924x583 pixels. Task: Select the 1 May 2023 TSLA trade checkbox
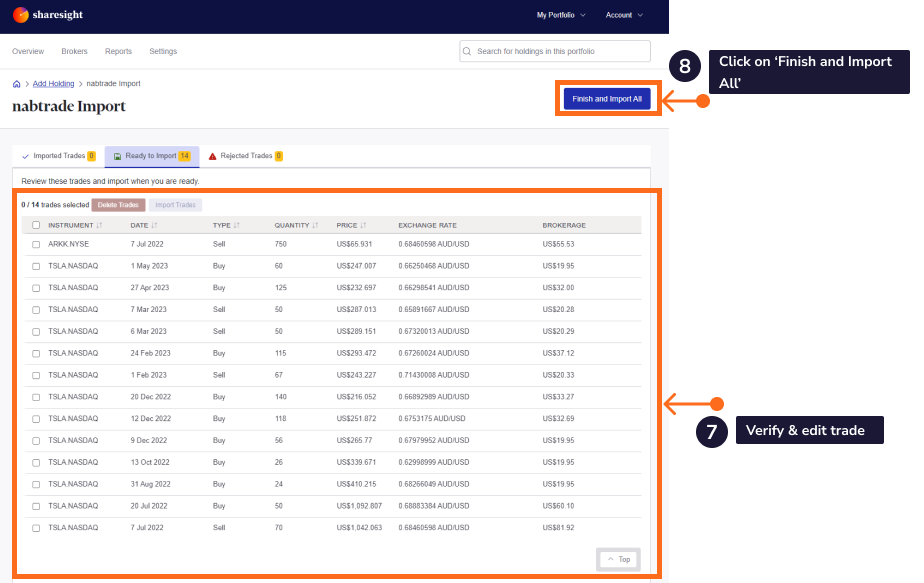36,266
